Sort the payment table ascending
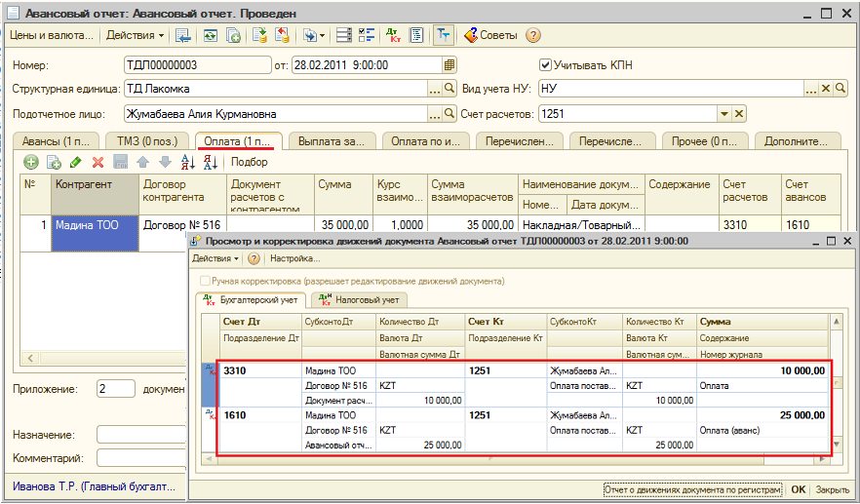The image size is (860, 504). click(189, 162)
